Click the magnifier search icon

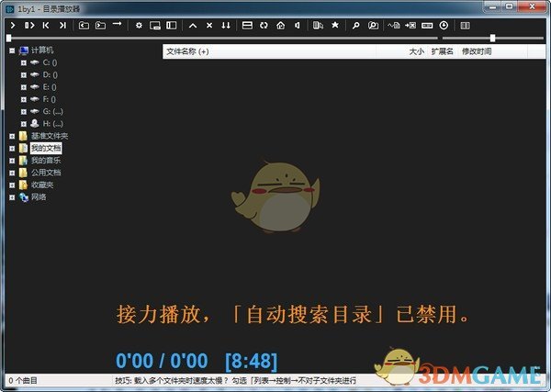pos(356,26)
